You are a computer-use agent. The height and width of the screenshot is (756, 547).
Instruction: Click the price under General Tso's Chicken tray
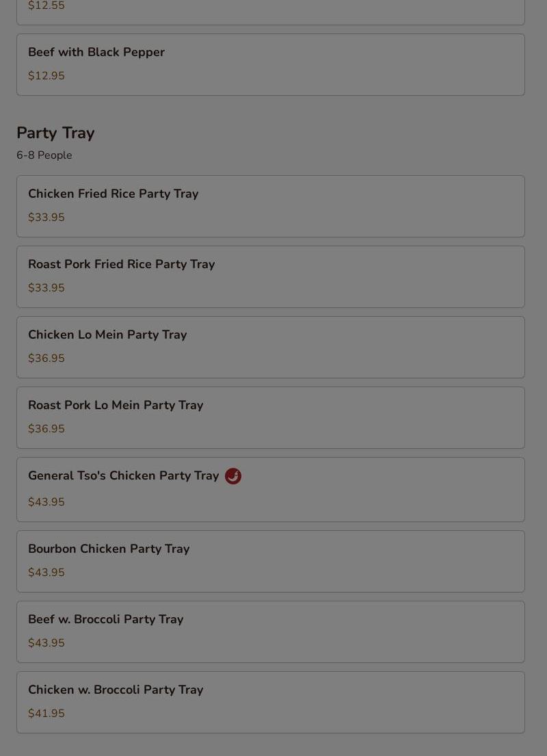(46, 502)
